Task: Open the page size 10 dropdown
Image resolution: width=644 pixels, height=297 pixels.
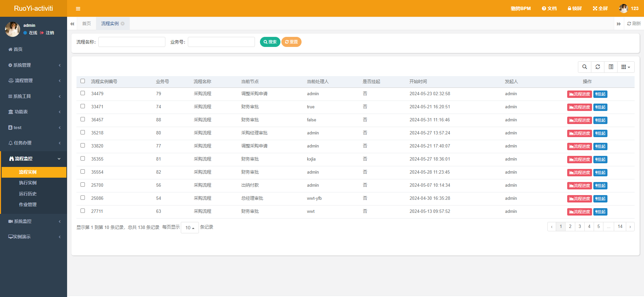Action: coord(190,228)
